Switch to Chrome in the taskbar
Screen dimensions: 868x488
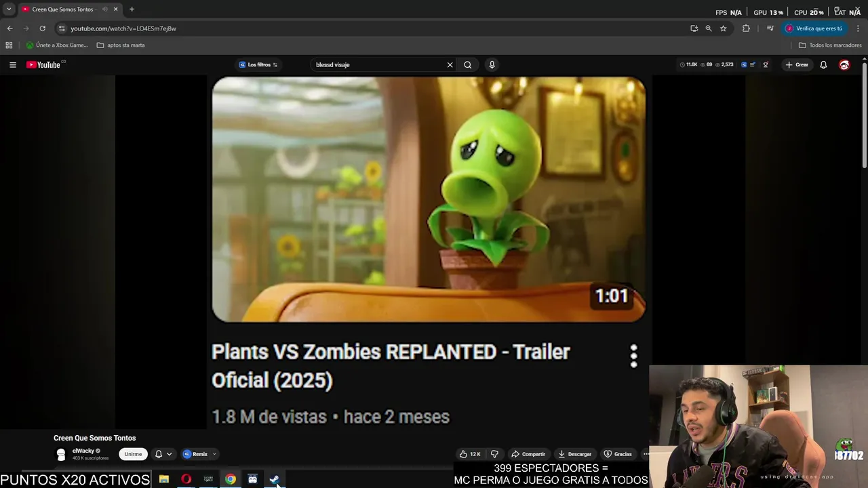pos(231,479)
